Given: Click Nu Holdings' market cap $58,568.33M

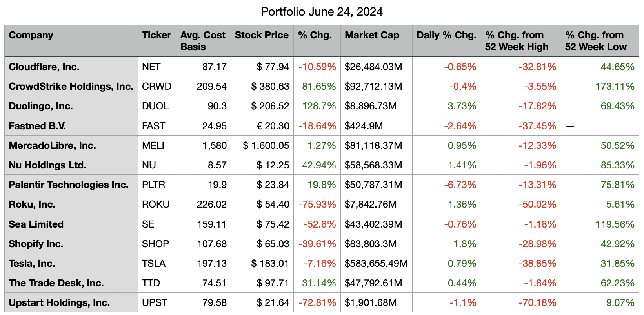Looking at the screenshot, I should coord(373,165).
